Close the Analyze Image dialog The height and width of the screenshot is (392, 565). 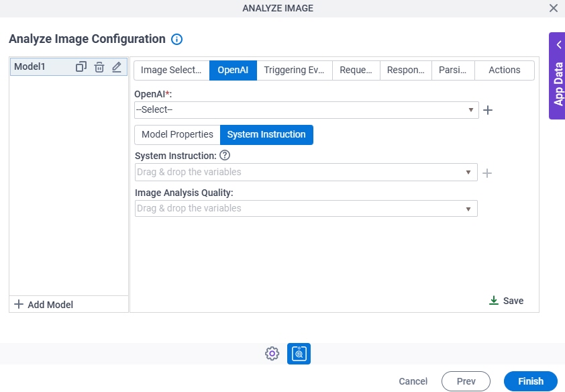[x=554, y=8]
